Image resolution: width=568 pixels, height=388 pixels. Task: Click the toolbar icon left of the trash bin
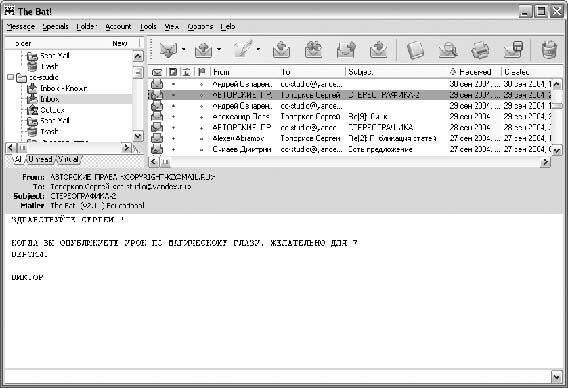click(514, 50)
